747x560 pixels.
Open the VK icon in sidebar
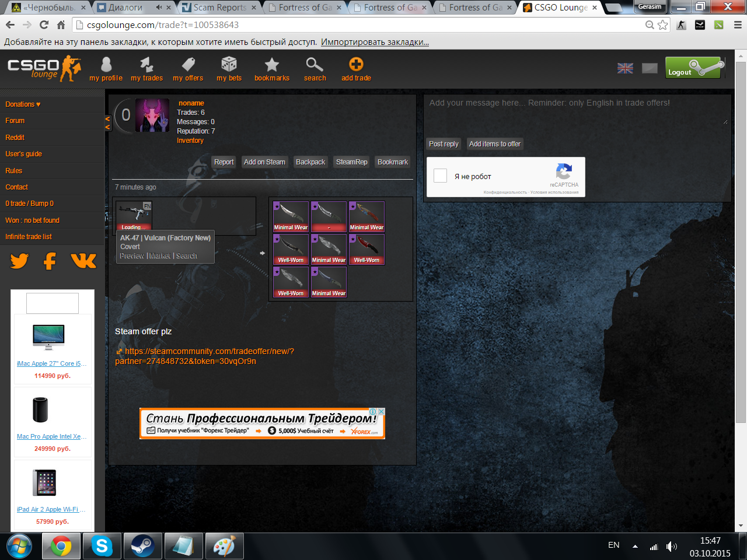(83, 261)
